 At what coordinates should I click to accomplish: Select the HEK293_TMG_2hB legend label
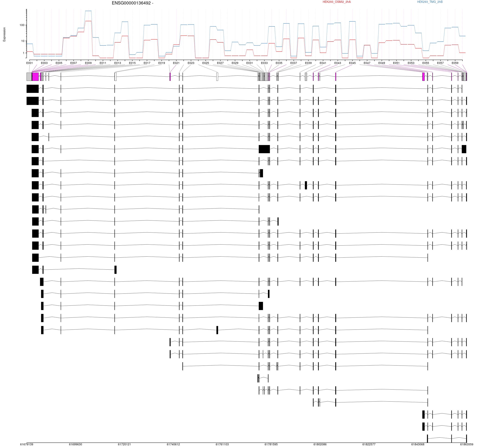430,2
